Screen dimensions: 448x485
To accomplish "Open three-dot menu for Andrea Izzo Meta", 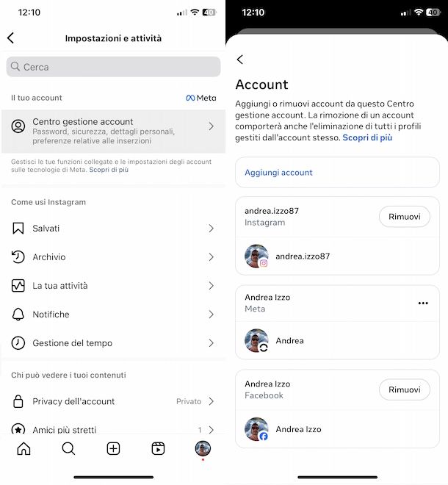I will click(x=423, y=303).
